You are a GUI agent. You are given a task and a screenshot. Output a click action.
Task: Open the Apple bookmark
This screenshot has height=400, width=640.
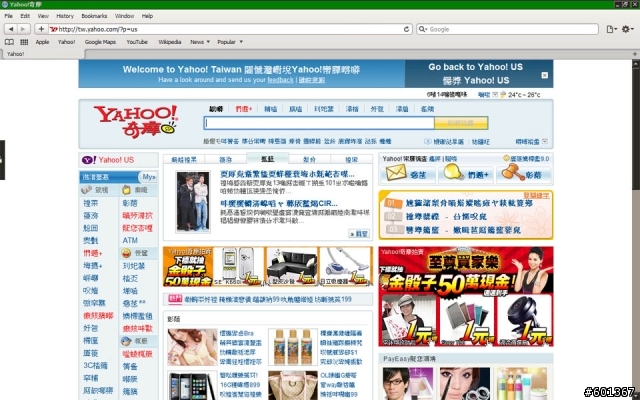tap(42, 42)
